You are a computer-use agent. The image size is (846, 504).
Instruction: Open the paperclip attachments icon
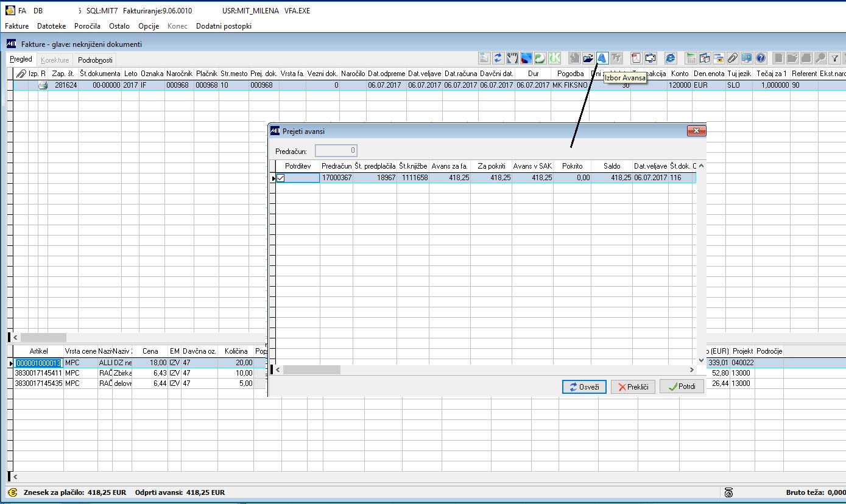click(733, 58)
